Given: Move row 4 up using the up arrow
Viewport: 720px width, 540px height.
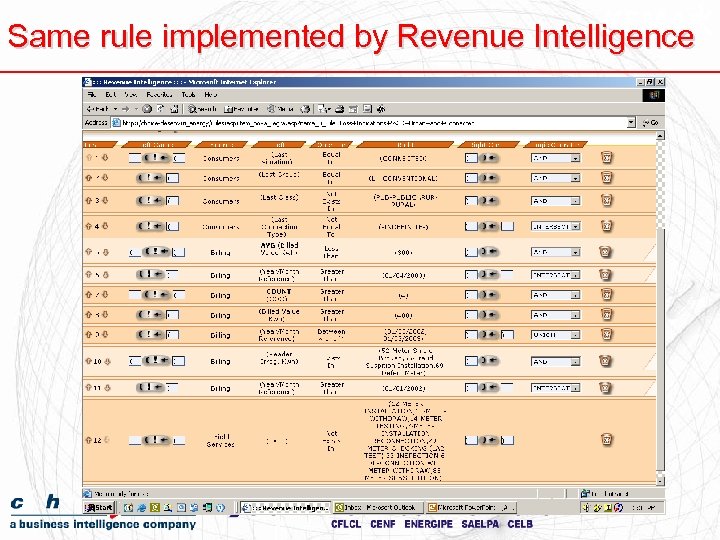Looking at the screenshot, I should click(89, 226).
